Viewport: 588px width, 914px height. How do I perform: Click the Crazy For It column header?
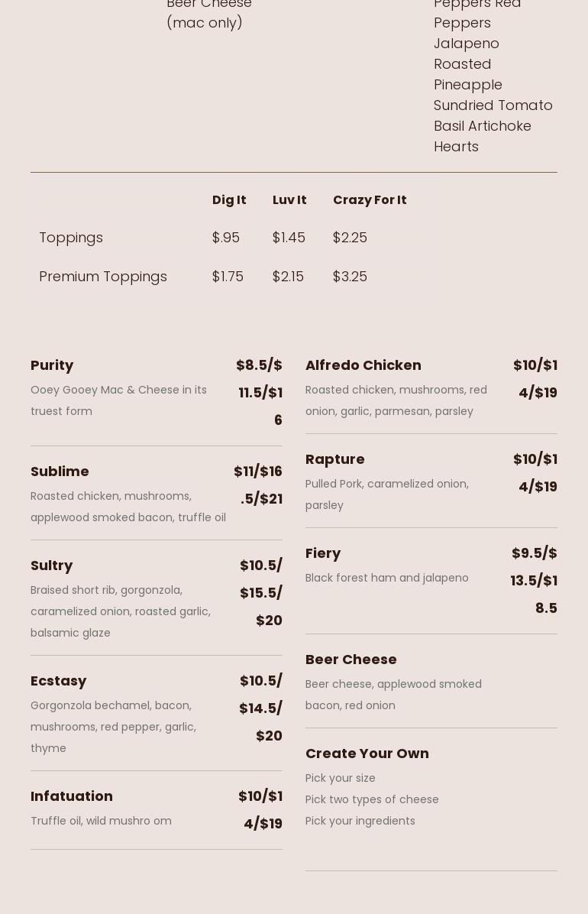point(370,200)
